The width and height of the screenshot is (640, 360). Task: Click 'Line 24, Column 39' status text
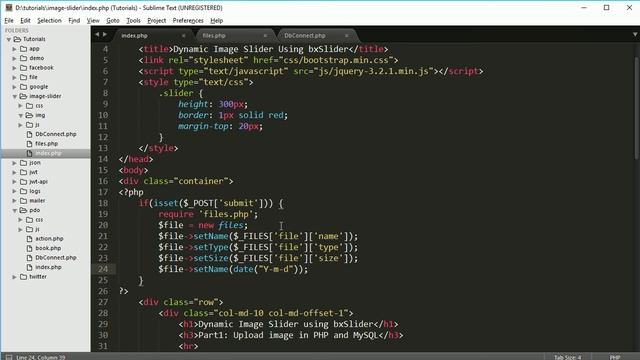tap(40, 357)
